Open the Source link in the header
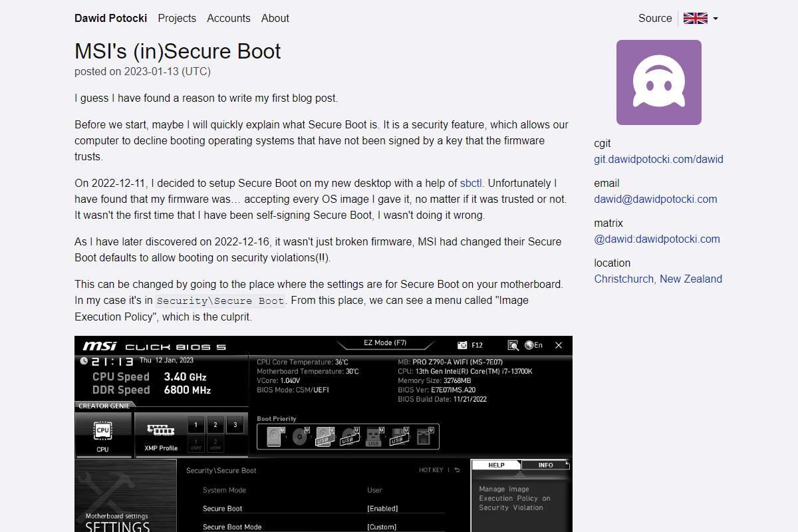 655,19
